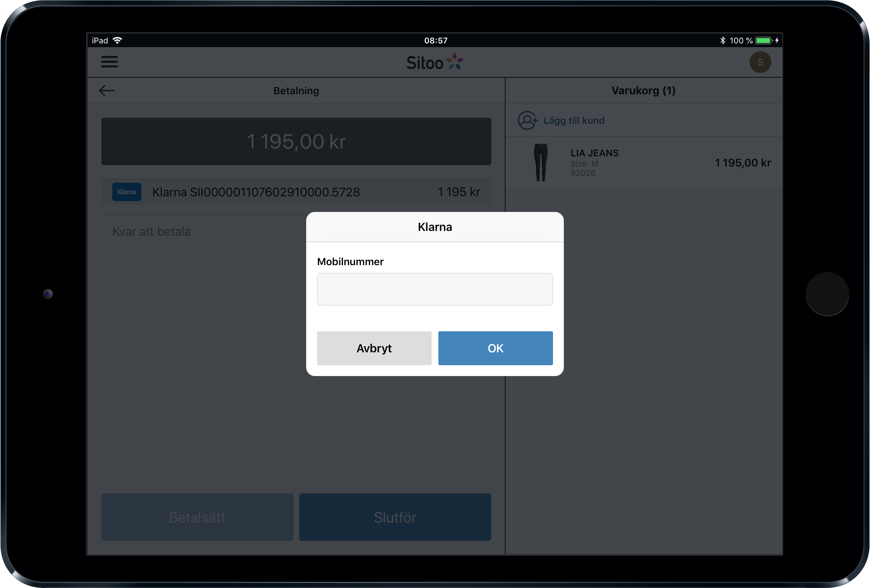Go back with the arrow icon
Image resolution: width=870 pixels, height=588 pixels.
[x=107, y=91]
